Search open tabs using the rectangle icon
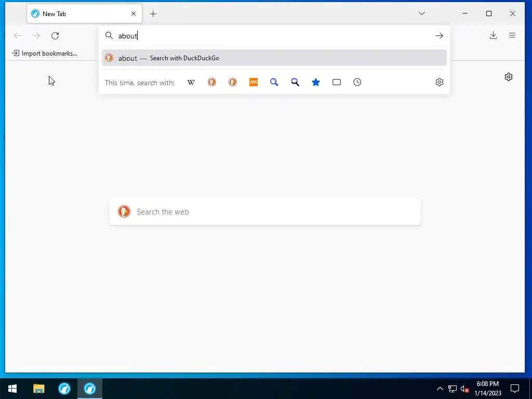This screenshot has width=532, height=399. pyautogui.click(x=337, y=82)
